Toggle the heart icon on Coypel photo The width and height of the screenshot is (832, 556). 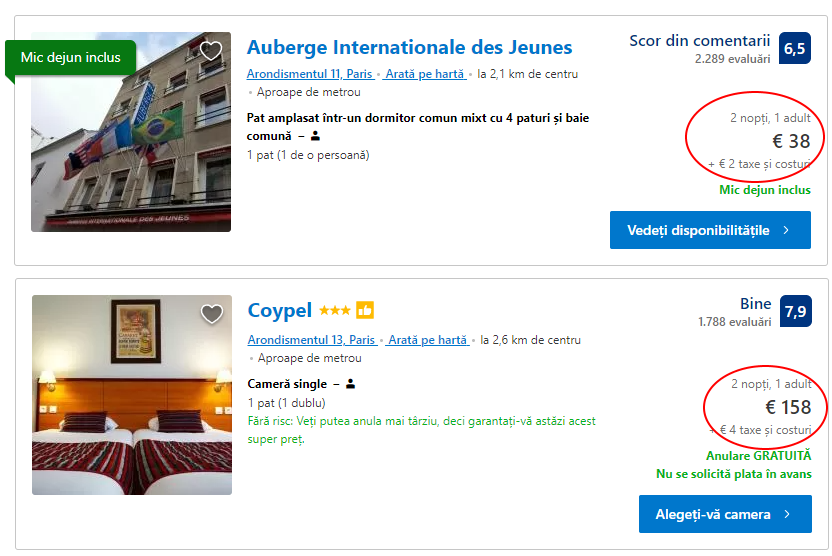211,314
